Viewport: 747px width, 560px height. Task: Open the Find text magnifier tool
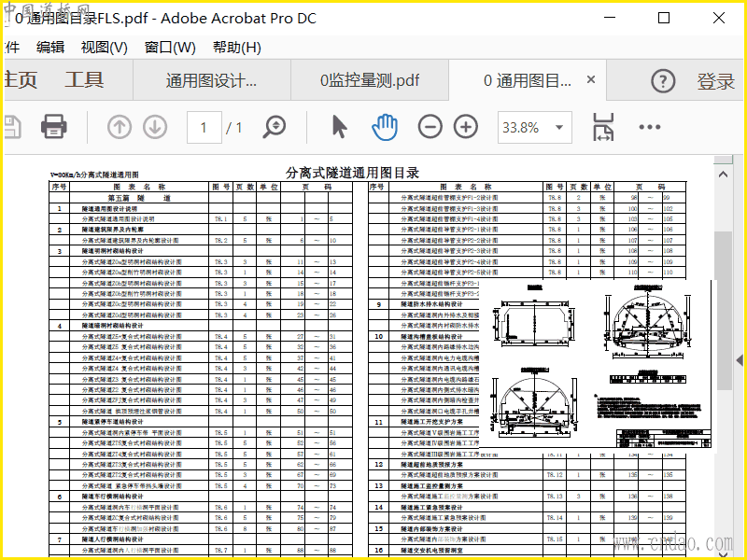point(274,127)
